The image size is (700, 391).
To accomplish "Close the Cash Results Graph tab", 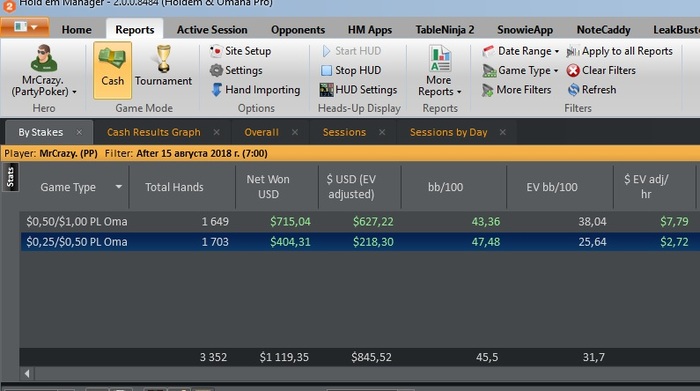I will 217,132.
